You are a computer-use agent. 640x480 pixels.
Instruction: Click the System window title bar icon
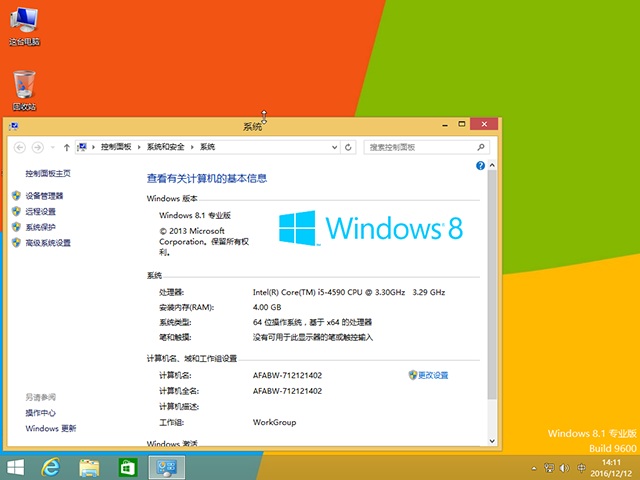click(14, 126)
